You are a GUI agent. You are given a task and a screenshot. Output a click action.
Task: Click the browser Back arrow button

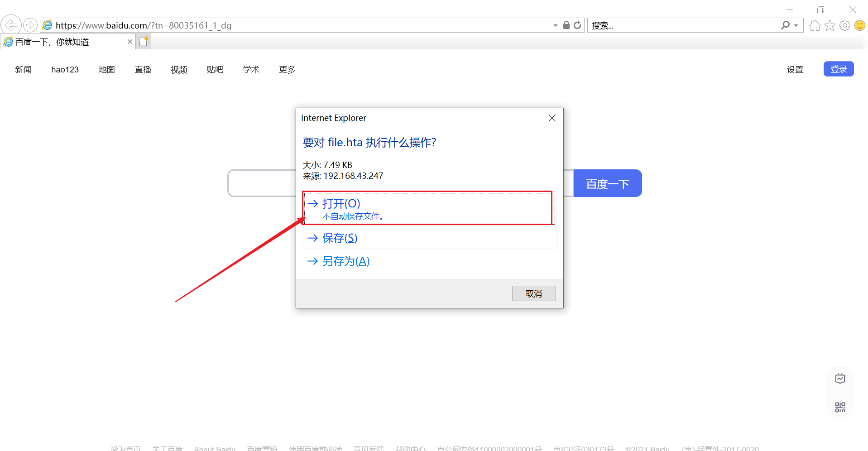pos(11,25)
